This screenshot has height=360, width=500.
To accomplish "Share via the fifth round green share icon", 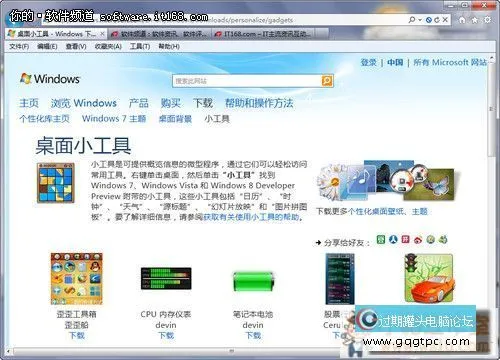I will click(431, 239).
